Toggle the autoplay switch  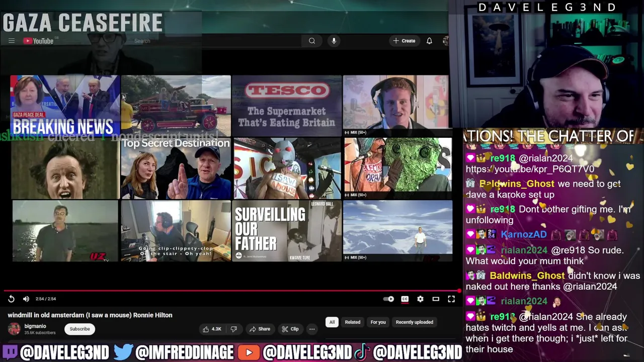[x=388, y=299]
